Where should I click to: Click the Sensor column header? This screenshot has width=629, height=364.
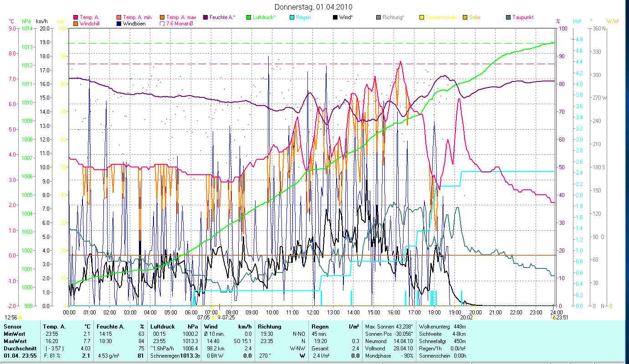click(x=12, y=327)
